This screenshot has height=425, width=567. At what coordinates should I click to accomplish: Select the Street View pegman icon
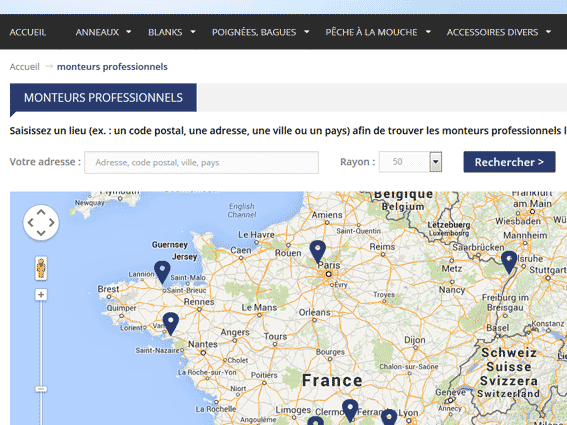point(41,268)
